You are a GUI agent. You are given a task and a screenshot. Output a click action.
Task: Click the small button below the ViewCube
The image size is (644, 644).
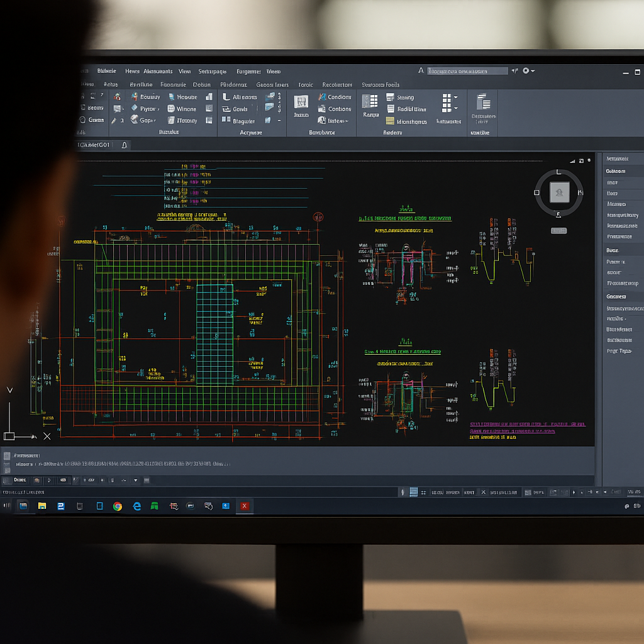[558, 231]
